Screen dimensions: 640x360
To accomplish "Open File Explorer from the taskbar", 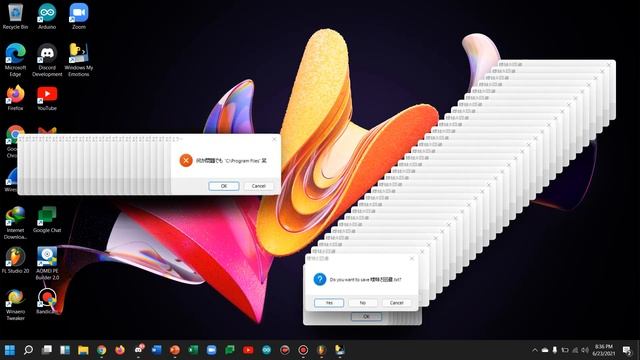I will coord(83,350).
